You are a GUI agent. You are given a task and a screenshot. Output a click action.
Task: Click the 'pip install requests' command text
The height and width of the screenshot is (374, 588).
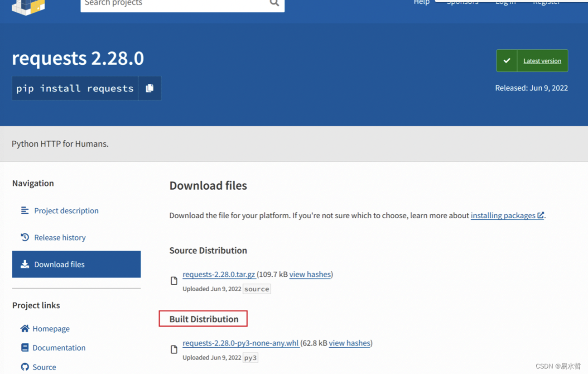pos(75,88)
